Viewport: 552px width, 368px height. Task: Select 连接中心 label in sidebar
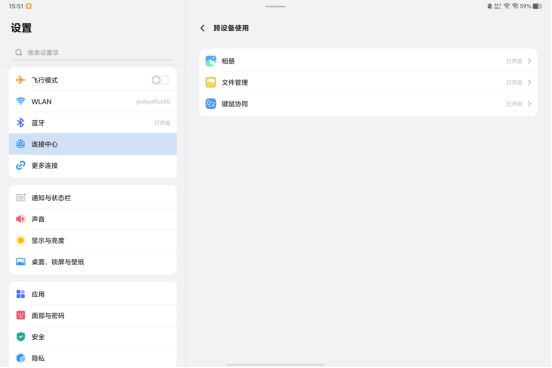pyautogui.click(x=45, y=144)
